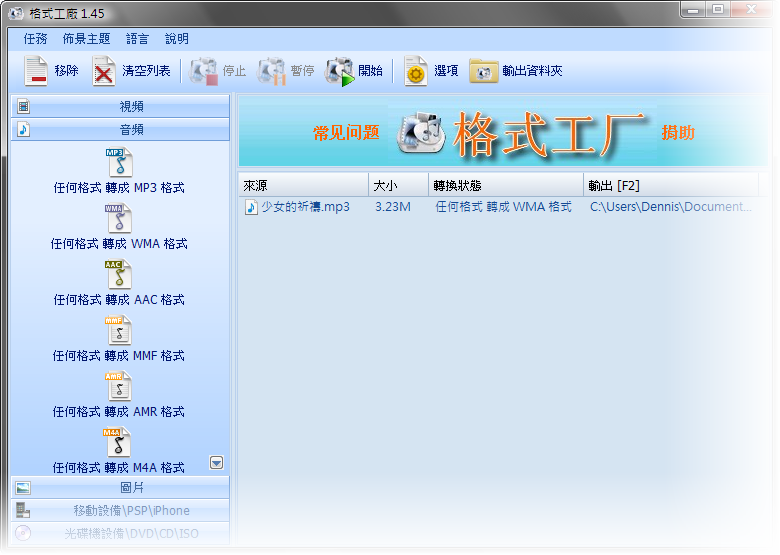Click the 清空列表 clear list icon
The height and width of the screenshot is (555, 780).
(x=103, y=71)
